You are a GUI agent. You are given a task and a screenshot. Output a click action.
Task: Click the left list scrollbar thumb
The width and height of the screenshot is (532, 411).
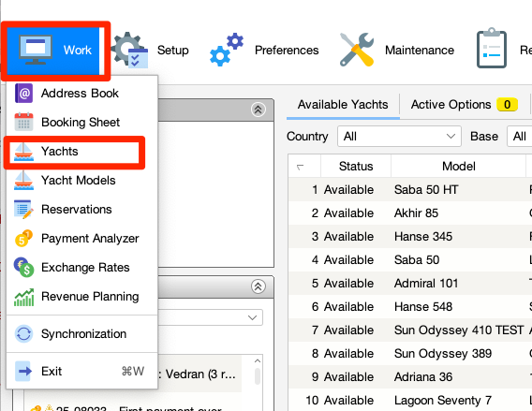tap(258, 376)
